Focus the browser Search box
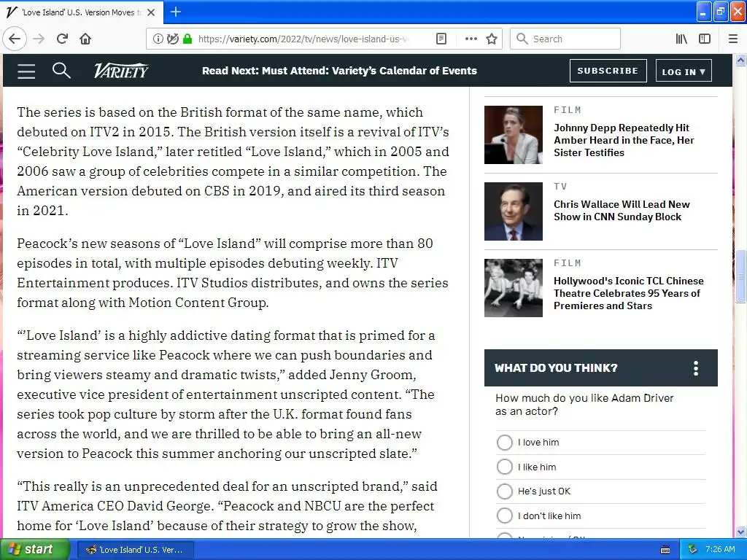Screen dimensions: 747x560 tap(565, 39)
